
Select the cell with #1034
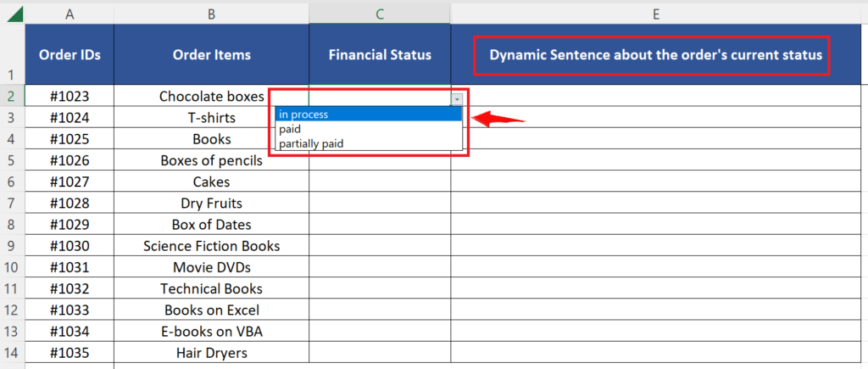tap(70, 332)
